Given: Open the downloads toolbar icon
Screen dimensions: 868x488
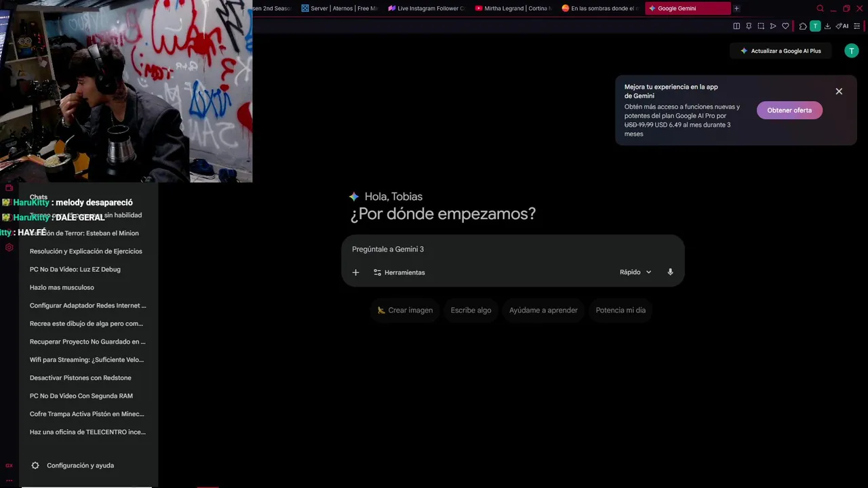Looking at the screenshot, I should pos(827,26).
